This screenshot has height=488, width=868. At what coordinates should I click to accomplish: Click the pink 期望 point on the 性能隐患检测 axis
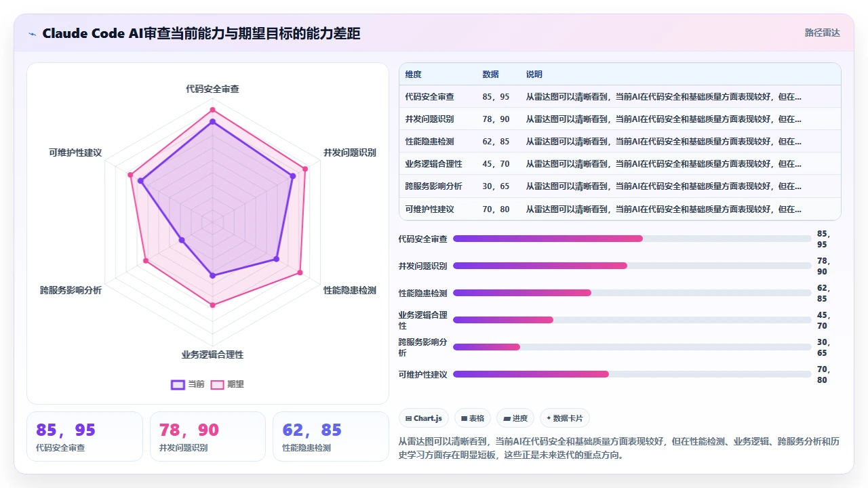300,272
